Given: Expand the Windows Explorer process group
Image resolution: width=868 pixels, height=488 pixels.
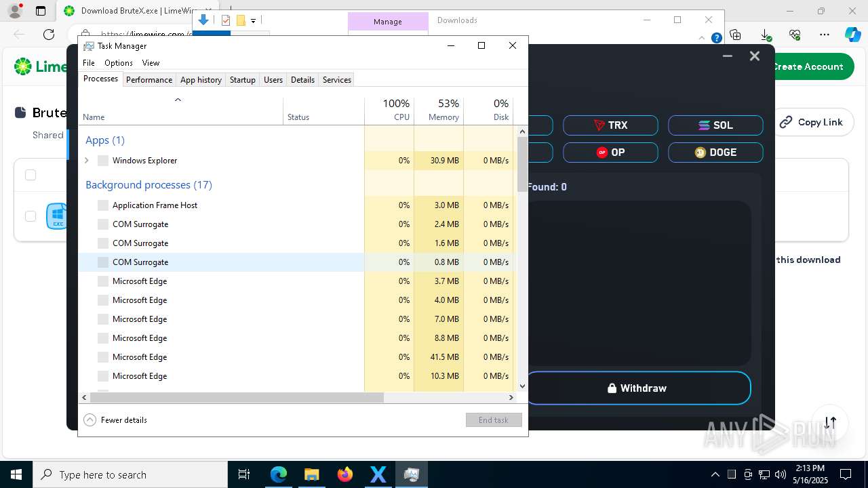Looking at the screenshot, I should (x=87, y=161).
